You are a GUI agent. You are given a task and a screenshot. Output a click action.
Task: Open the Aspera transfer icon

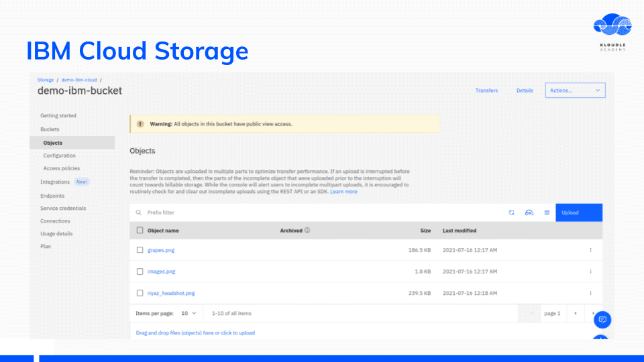[529, 213]
